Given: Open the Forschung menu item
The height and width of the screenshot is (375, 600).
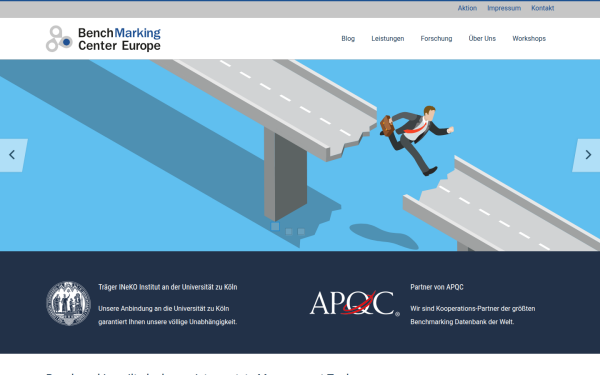Looking at the screenshot, I should 436,39.
